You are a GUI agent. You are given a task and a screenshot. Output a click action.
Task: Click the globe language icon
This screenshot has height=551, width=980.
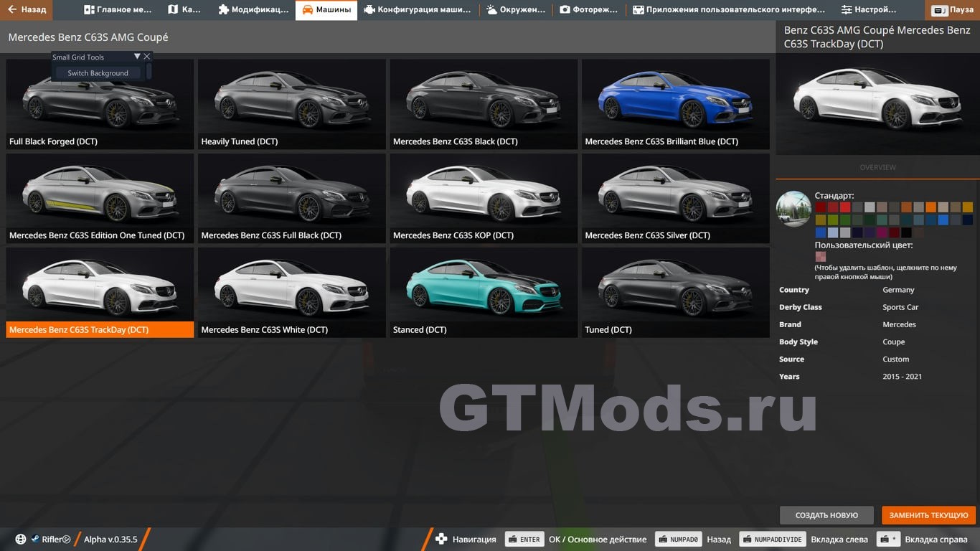click(x=21, y=540)
